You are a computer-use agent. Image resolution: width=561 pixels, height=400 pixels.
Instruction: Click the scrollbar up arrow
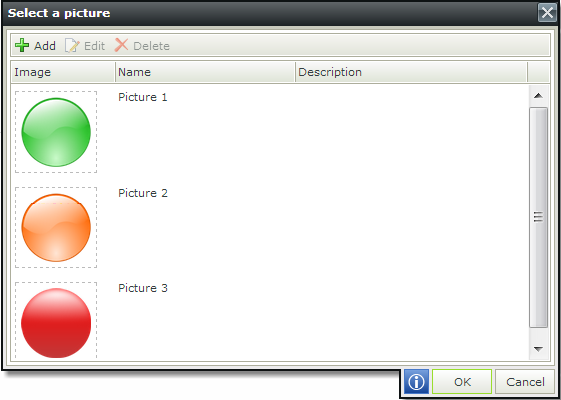click(538, 96)
